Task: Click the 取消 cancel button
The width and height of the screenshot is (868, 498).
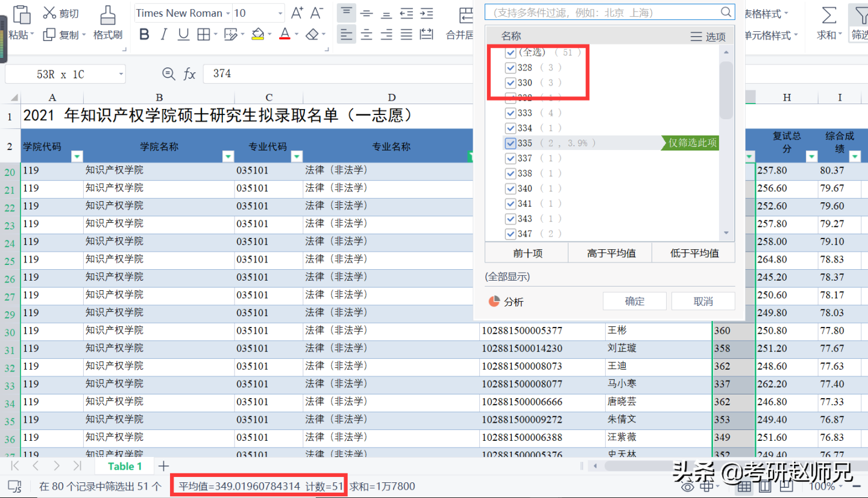Action: [703, 301]
